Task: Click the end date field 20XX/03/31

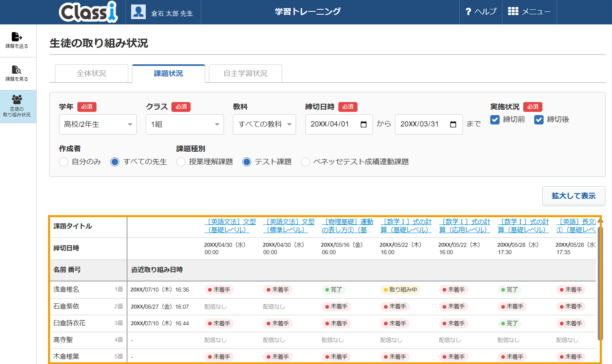Action: pos(429,124)
